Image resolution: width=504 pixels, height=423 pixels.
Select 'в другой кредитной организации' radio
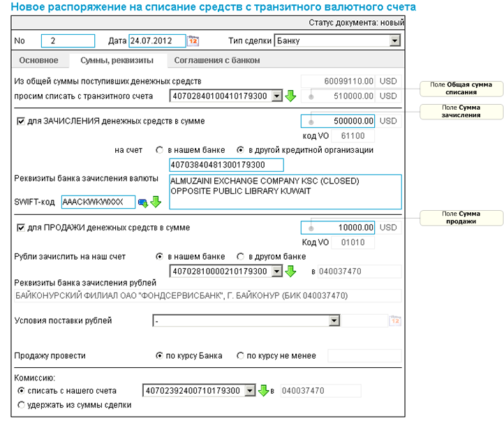click(240, 150)
